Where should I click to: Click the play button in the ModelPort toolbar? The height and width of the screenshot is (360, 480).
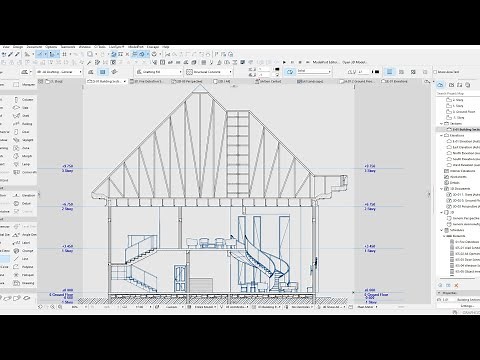(x=284, y=62)
